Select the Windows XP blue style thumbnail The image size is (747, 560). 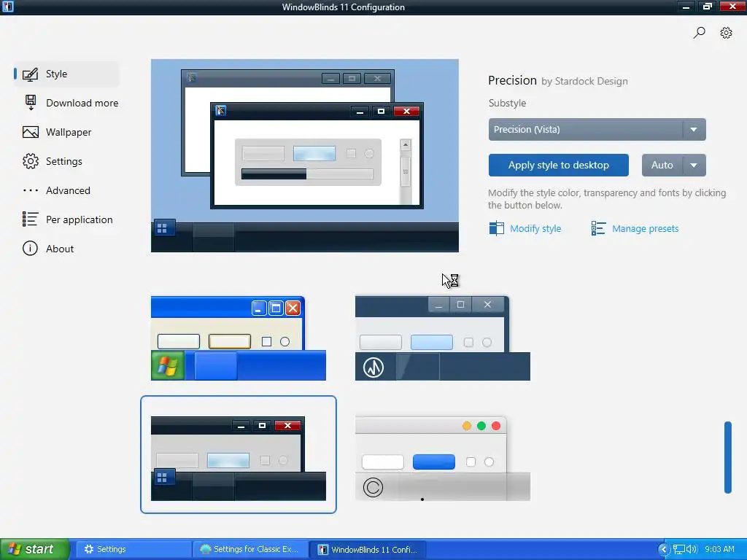(x=239, y=338)
